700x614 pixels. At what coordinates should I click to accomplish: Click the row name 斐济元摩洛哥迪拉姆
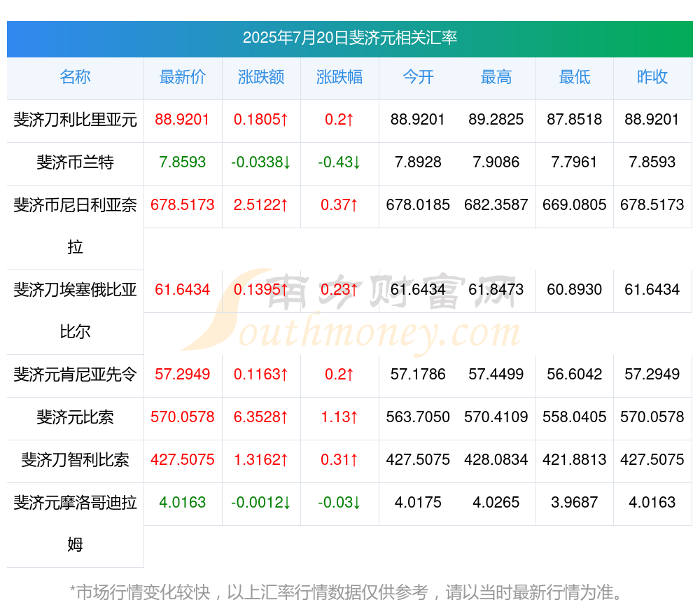pyautogui.click(x=75, y=524)
